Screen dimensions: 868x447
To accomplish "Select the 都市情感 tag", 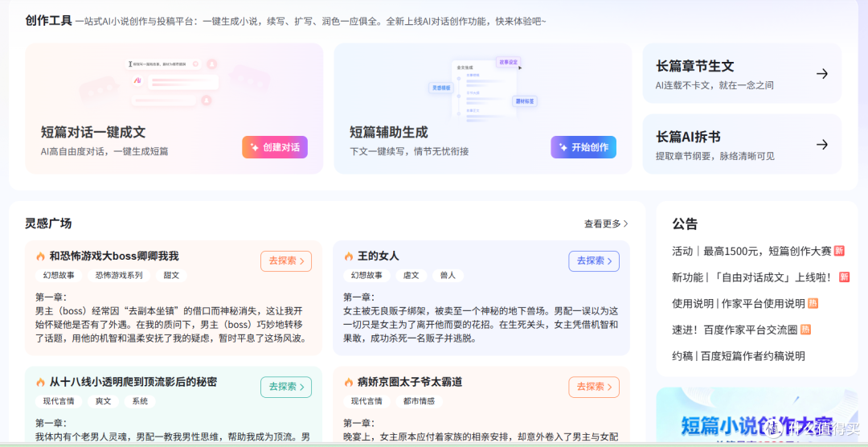I will coord(419,401).
